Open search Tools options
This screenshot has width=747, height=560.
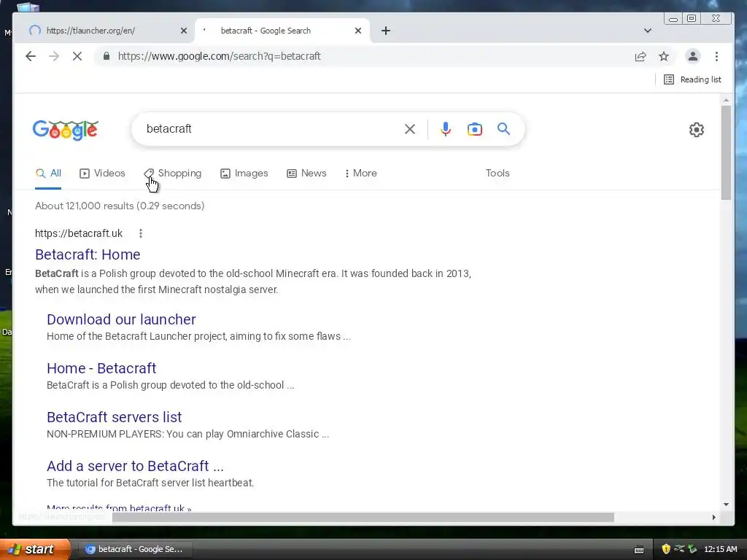(x=498, y=174)
